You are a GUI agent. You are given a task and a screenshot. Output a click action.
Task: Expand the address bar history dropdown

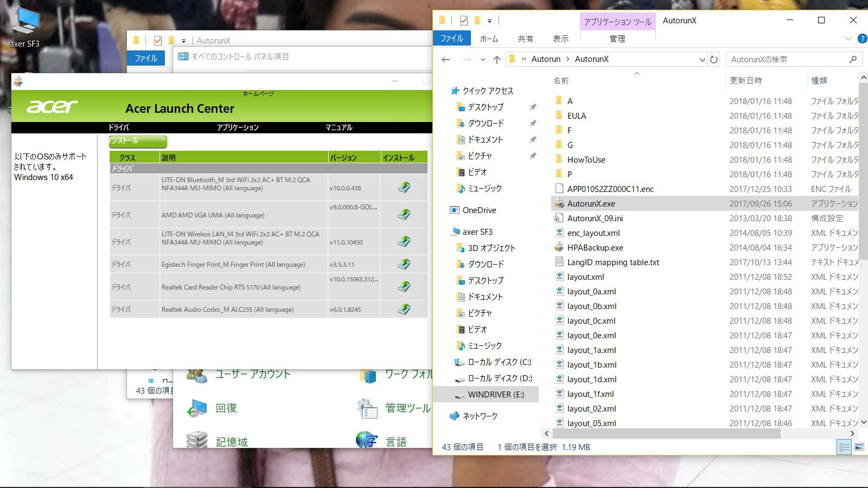(x=702, y=60)
